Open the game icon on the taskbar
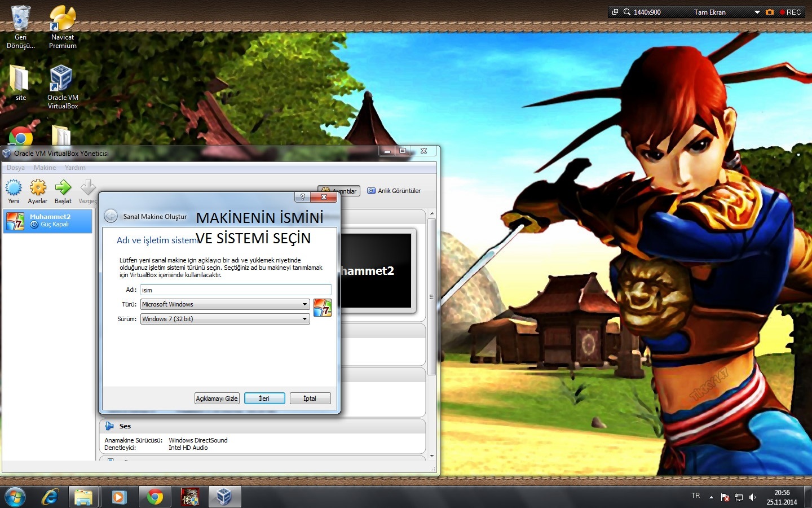This screenshot has height=508, width=812. click(189, 497)
